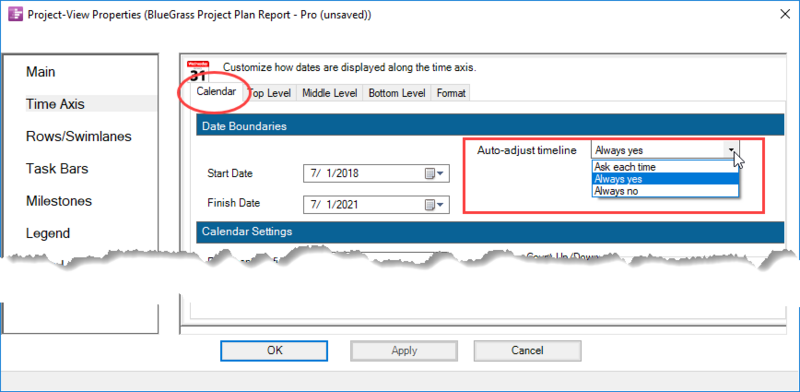Viewport: 800px width, 392px height.
Task: Open Milestones settings page
Action: pos(59,201)
